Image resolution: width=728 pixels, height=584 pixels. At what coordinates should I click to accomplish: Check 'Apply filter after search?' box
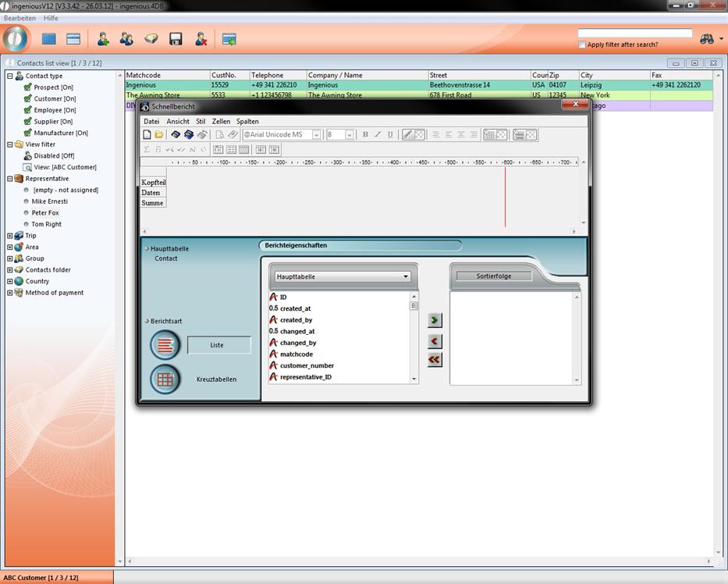click(x=582, y=45)
